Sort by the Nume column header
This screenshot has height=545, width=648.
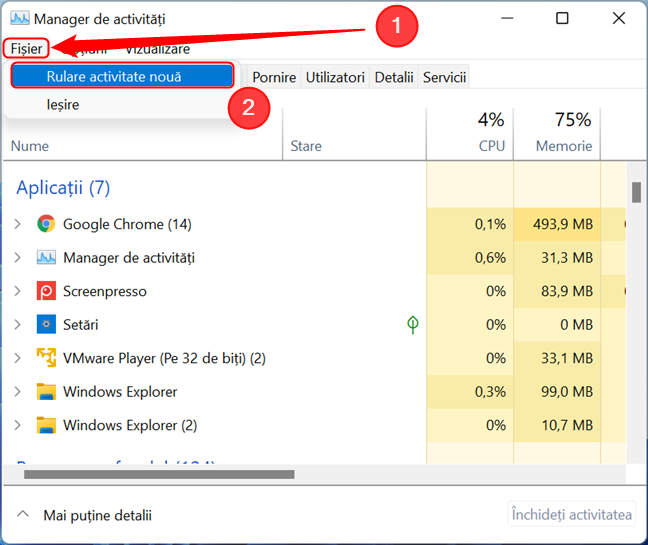(30, 146)
